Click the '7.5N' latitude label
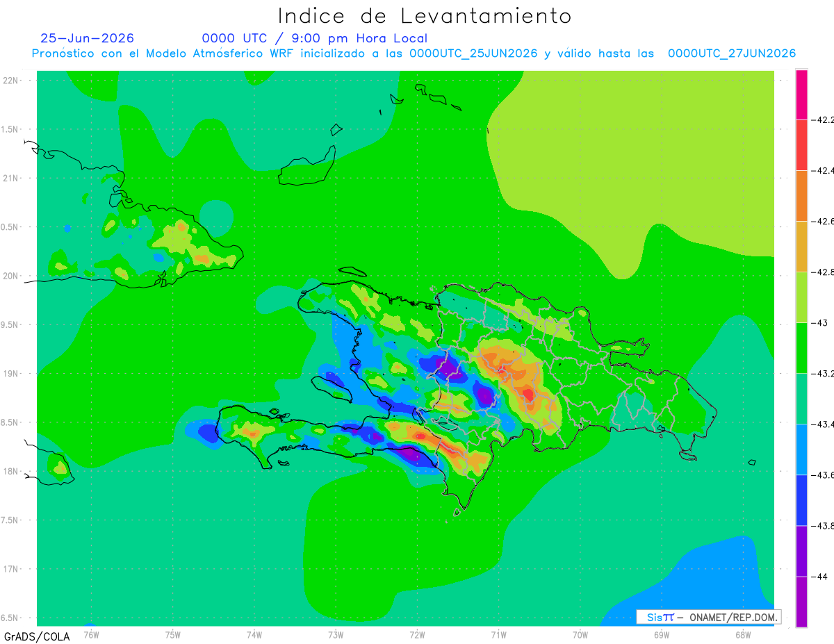The image size is (834, 644). click(10, 520)
